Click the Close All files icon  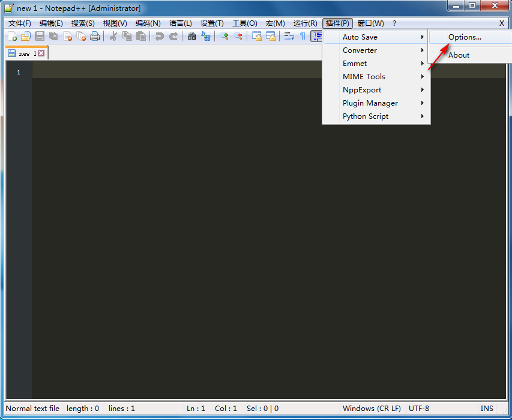point(81,36)
